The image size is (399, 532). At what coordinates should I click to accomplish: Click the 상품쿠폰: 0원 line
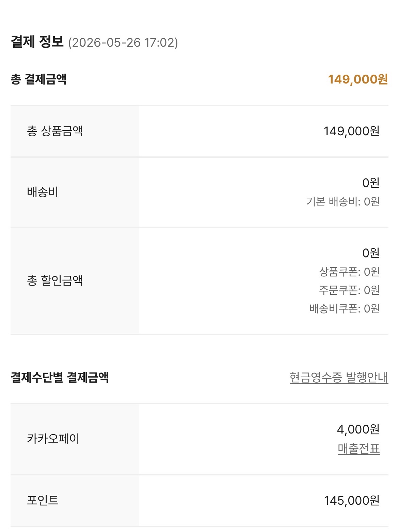click(349, 272)
